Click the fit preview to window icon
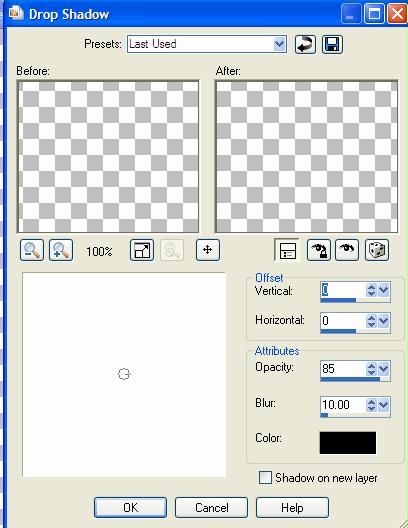Screen dimensions: 408x528 [x=142, y=250]
